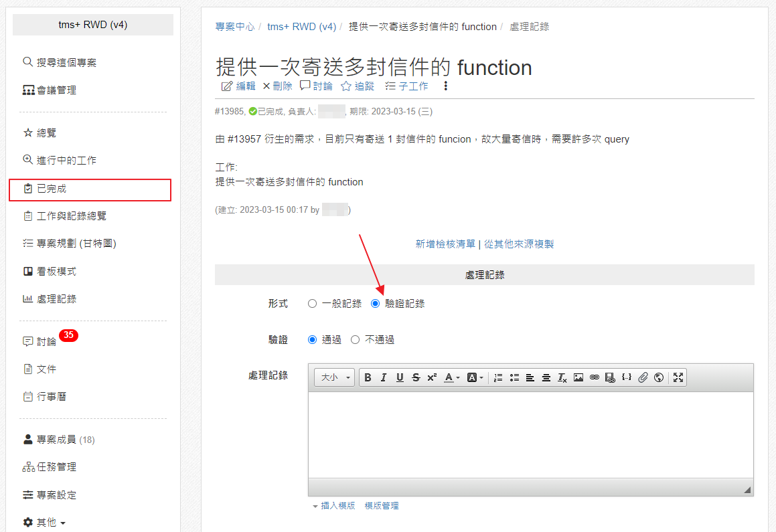
Task: Insert a numbered list
Action: [498, 377]
